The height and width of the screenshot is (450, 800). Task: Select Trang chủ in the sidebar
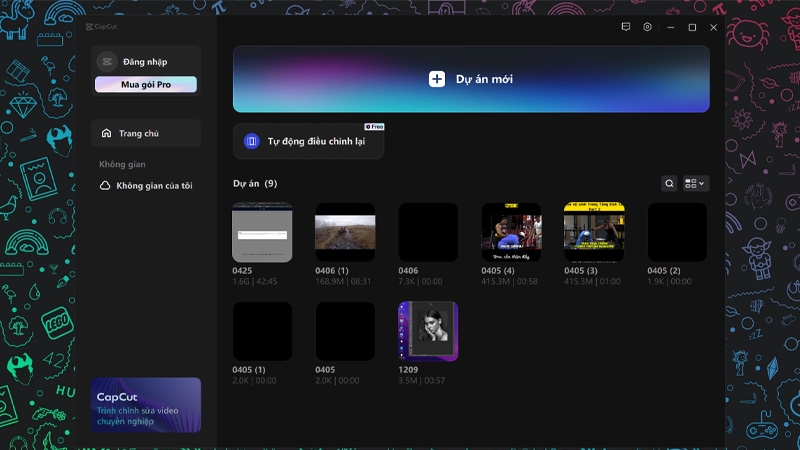click(146, 133)
